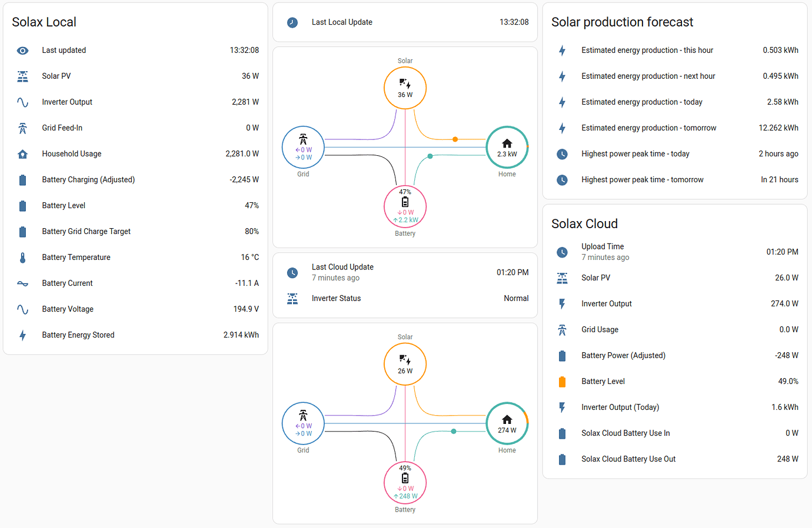Click the house icon beside Household Usage

tap(22, 153)
